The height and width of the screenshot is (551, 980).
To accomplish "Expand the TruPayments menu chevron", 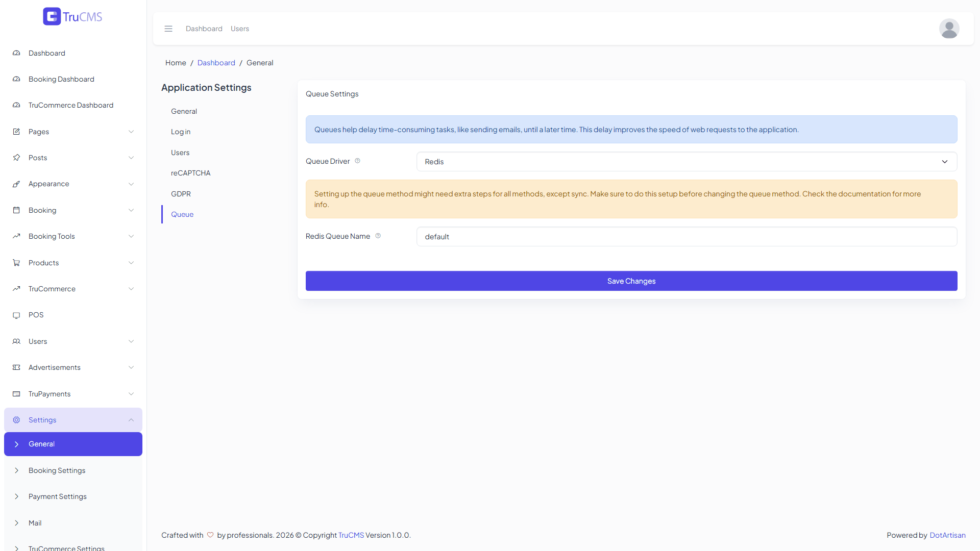I will coord(131,394).
